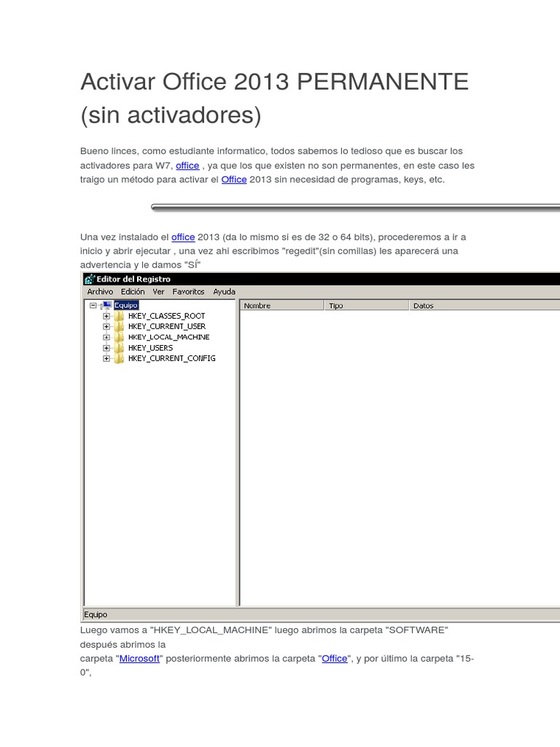Click HKEY_CURRENT_CONFIG folder icon
The height and width of the screenshot is (747, 560).
(119, 358)
